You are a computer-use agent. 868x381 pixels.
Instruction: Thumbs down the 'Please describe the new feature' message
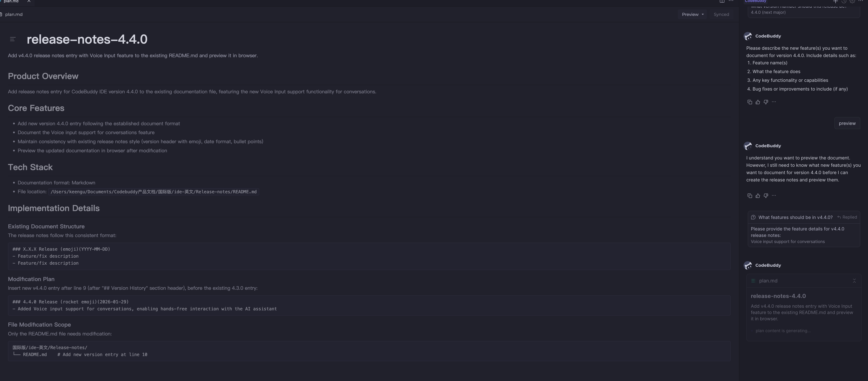[x=766, y=102]
